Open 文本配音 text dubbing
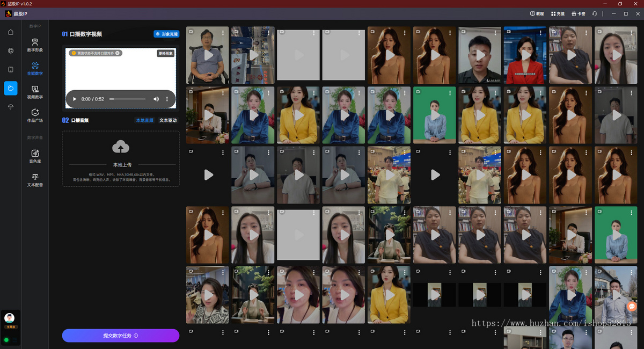Viewport: 644px width, 349px height. (x=35, y=180)
